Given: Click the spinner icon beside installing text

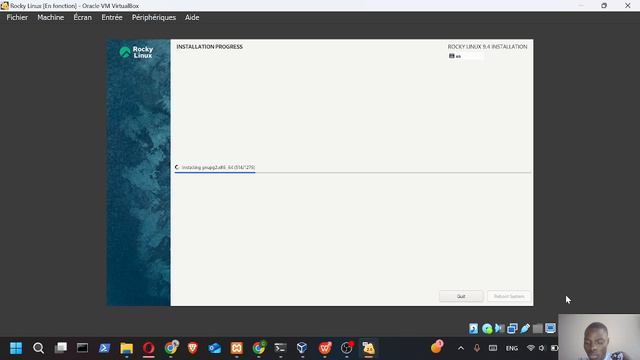Looking at the screenshot, I should 177,167.
